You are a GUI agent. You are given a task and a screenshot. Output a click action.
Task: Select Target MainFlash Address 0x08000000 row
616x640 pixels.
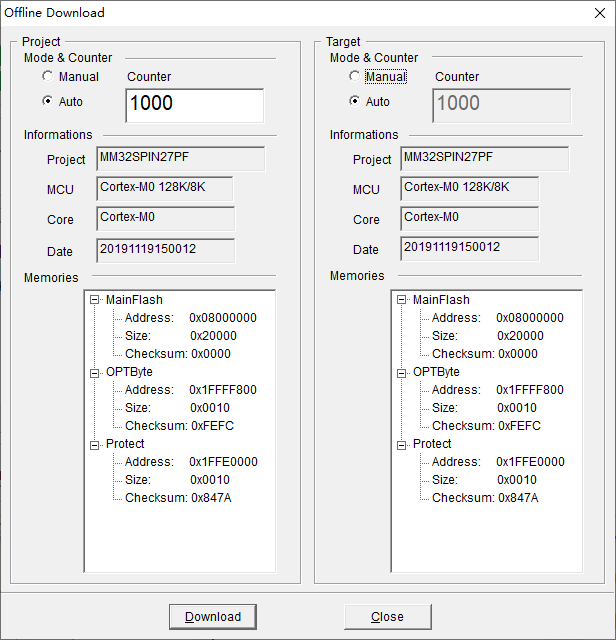coord(498,318)
